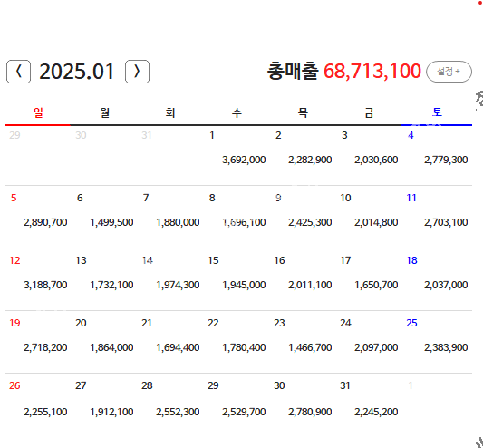Select the 토 Saturday column header
This screenshot has height=448, width=483.
[437, 112]
